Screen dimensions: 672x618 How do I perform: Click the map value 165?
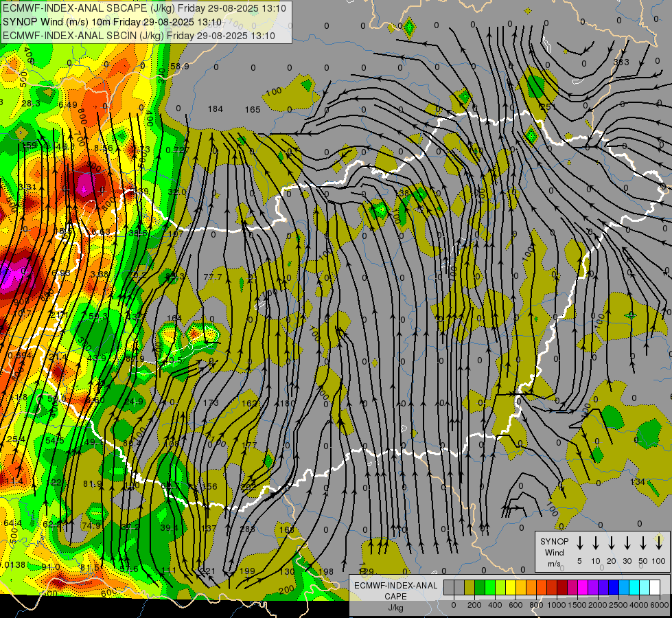point(253,110)
